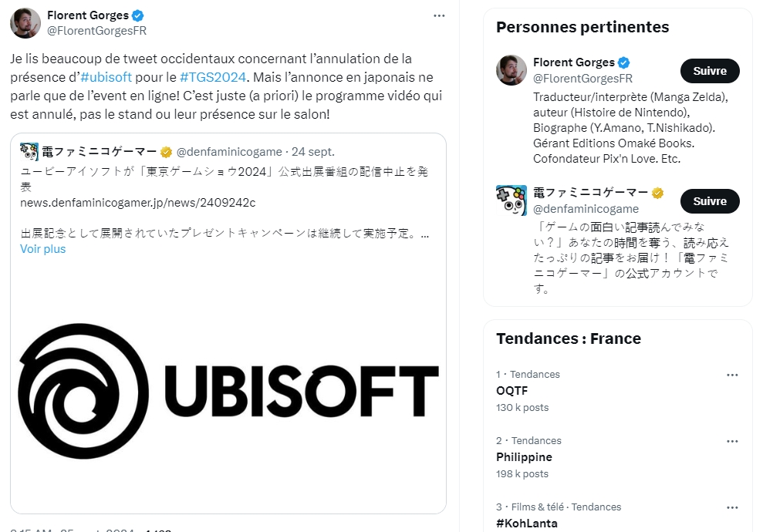
Task: Open the tweet's three-dot more menu
Action: (x=439, y=15)
